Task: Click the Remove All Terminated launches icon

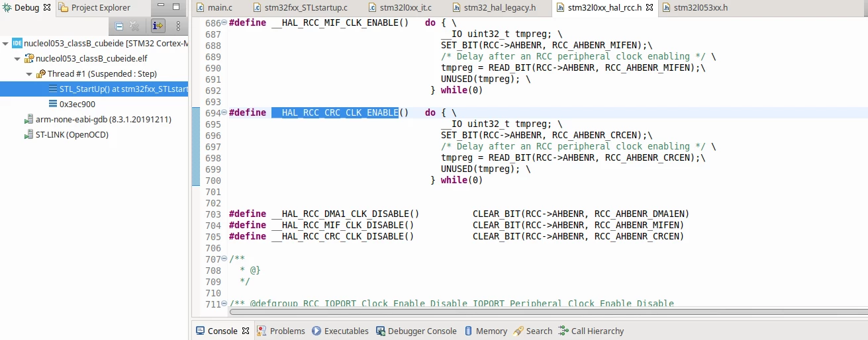Action: (134, 26)
